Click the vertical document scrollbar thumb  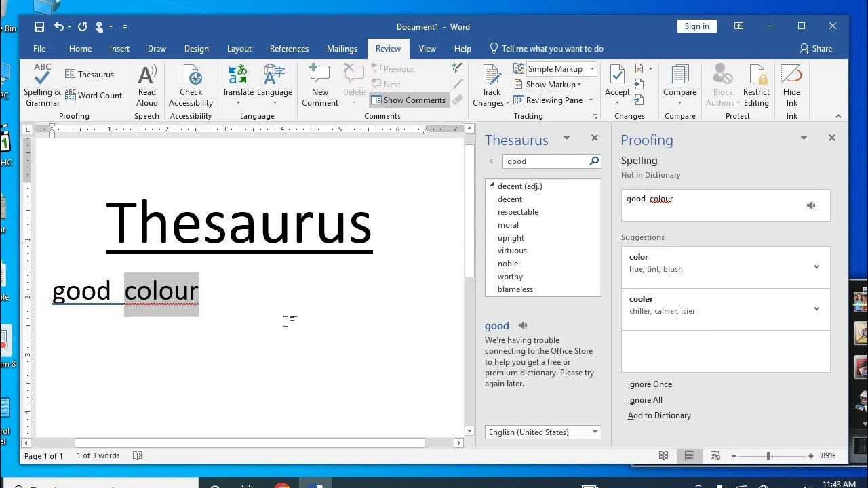click(469, 210)
